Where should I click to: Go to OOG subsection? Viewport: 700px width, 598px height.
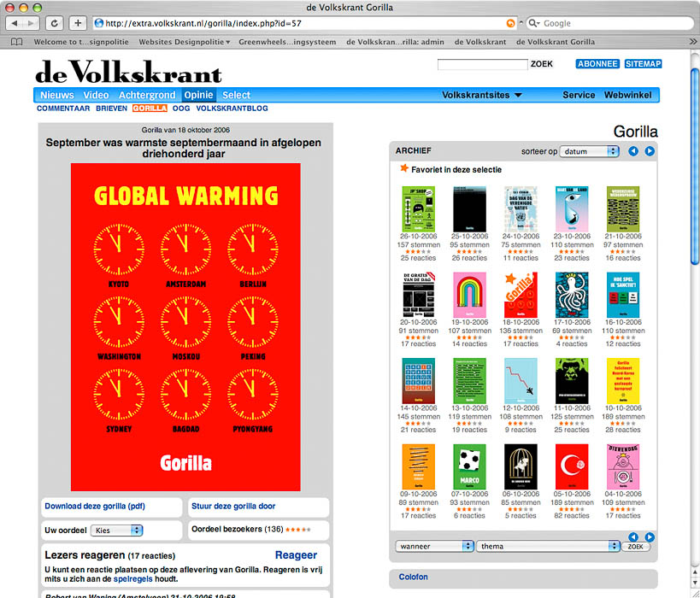tap(181, 108)
